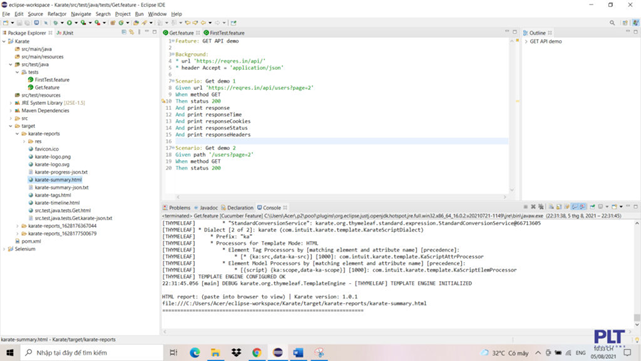Collapse the Karate project node
This screenshot has height=361, width=641.
tap(4, 41)
